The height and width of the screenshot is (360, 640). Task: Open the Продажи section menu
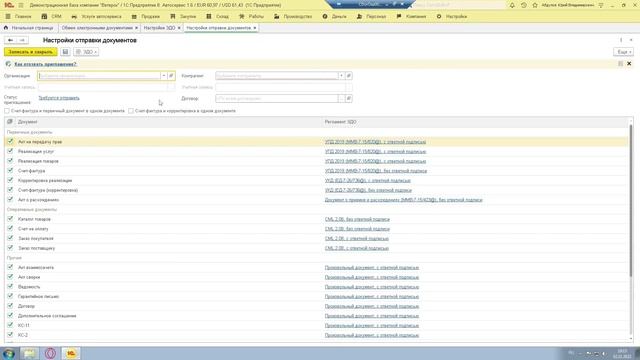146,17
